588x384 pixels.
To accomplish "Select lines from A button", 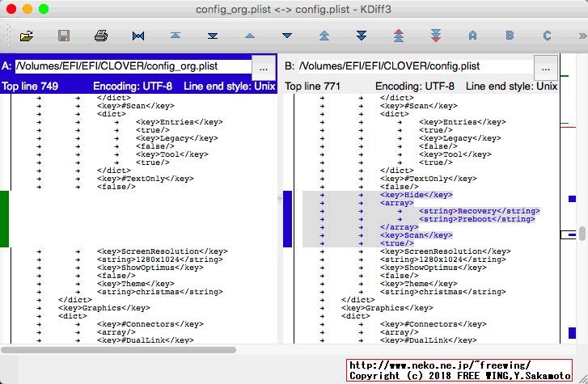I will [473, 36].
